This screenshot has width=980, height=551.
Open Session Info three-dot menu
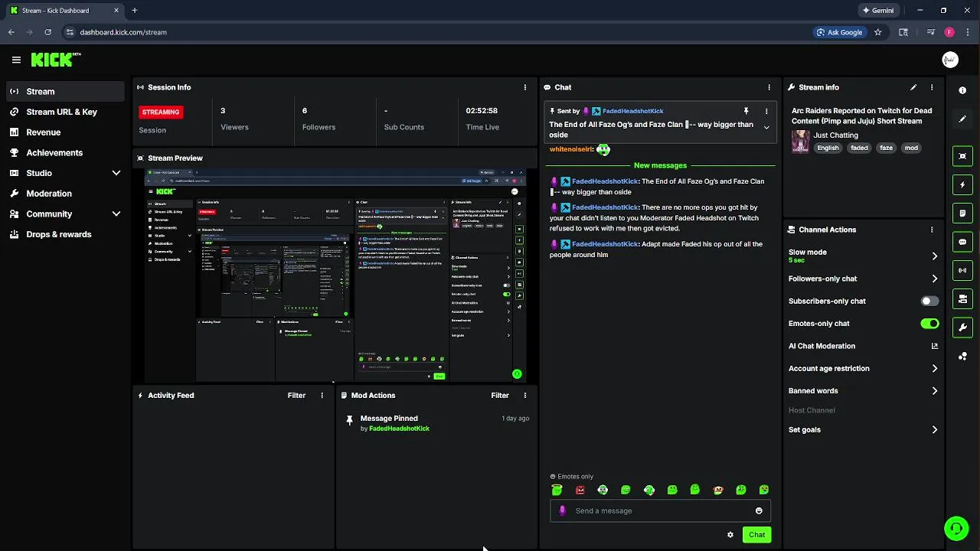[525, 87]
